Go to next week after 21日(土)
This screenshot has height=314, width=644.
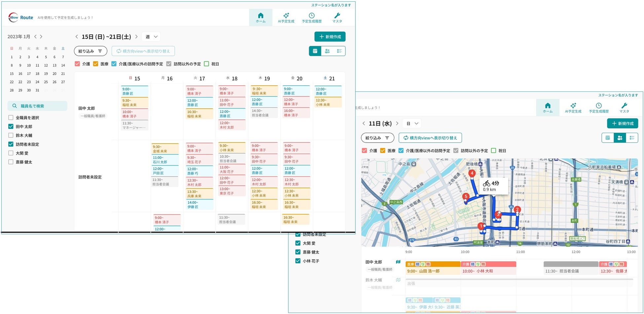click(136, 37)
